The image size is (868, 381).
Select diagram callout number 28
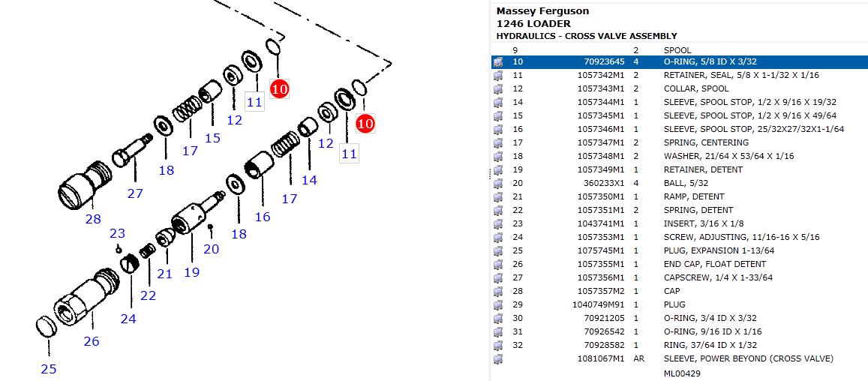click(93, 219)
